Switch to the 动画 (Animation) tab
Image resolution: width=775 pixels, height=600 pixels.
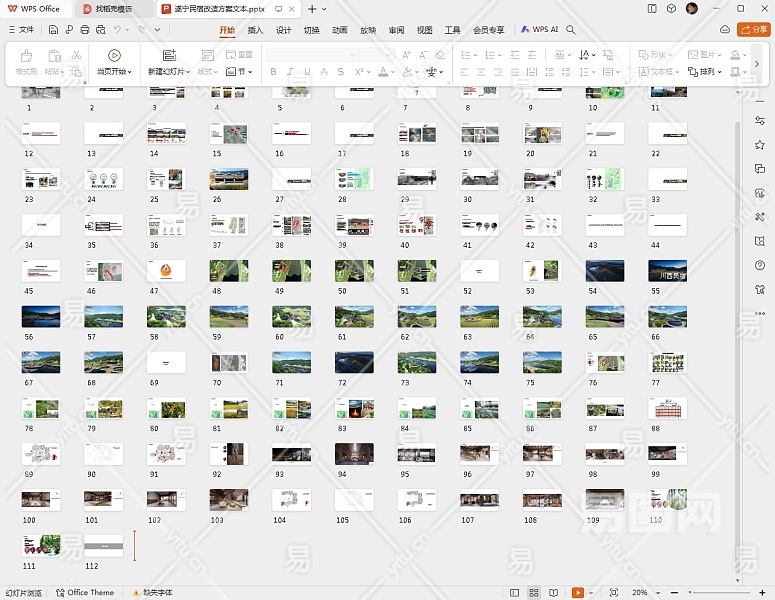(x=340, y=30)
